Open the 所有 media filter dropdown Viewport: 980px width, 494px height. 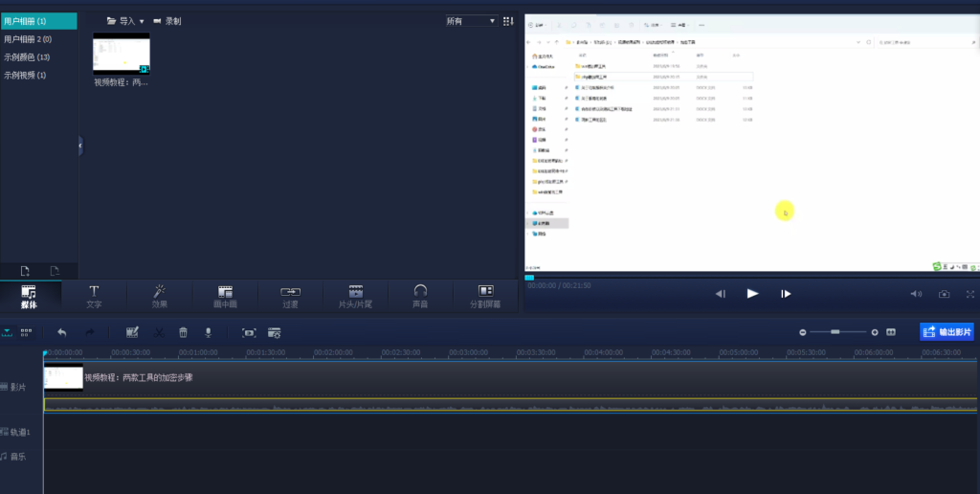point(472,20)
